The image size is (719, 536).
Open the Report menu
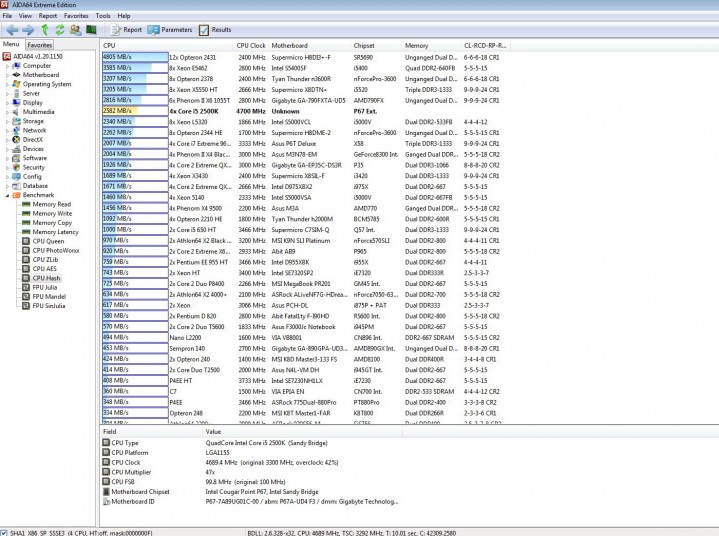[x=48, y=16]
